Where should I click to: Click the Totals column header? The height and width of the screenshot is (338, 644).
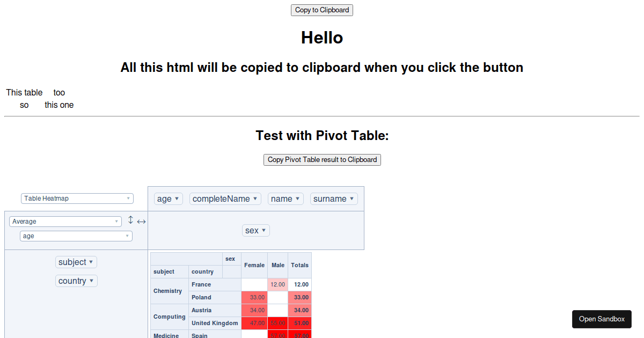pyautogui.click(x=299, y=265)
